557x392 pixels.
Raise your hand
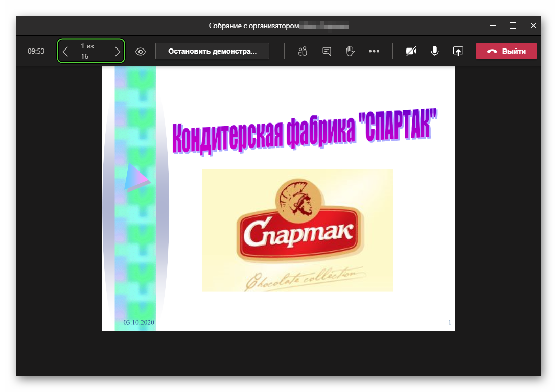point(350,52)
